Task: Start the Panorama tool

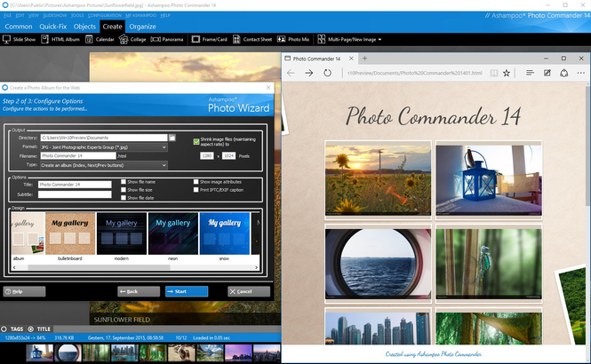Action: point(167,39)
